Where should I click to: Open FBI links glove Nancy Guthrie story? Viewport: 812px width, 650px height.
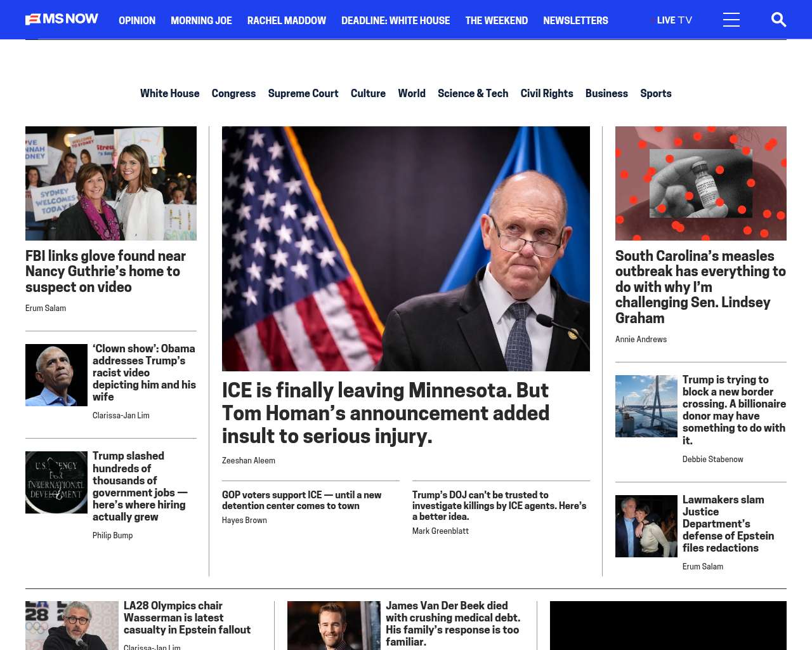coord(105,271)
